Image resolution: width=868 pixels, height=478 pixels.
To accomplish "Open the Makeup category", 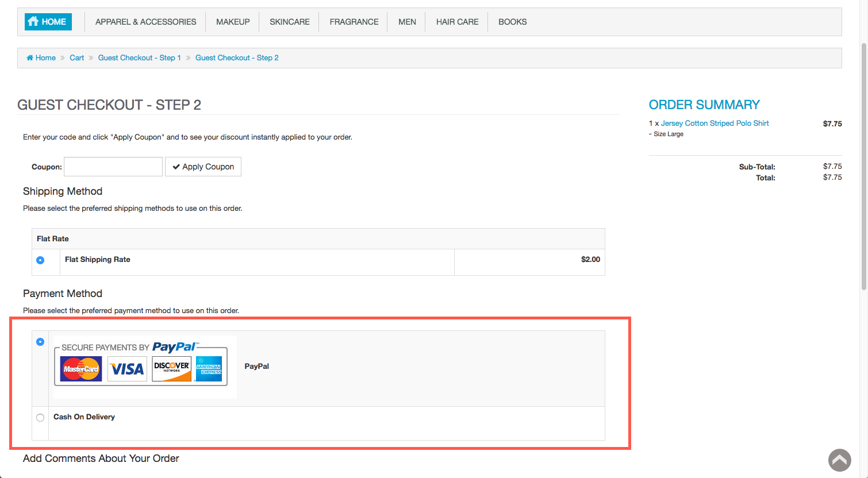I will click(x=233, y=22).
